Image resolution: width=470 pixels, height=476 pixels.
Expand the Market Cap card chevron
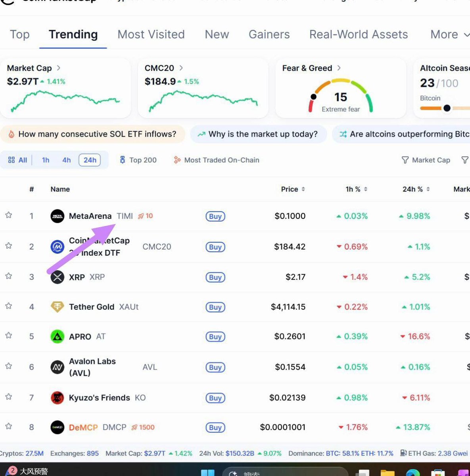58,68
